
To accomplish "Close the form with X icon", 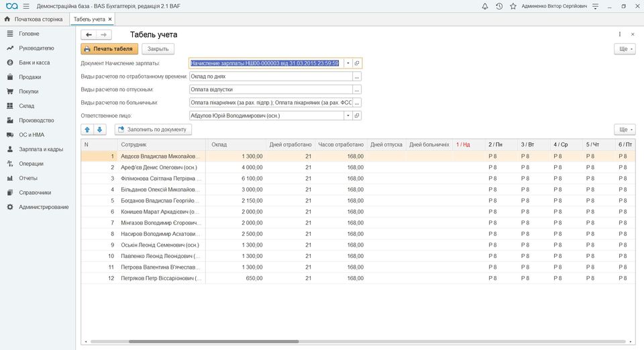I will click(633, 34).
